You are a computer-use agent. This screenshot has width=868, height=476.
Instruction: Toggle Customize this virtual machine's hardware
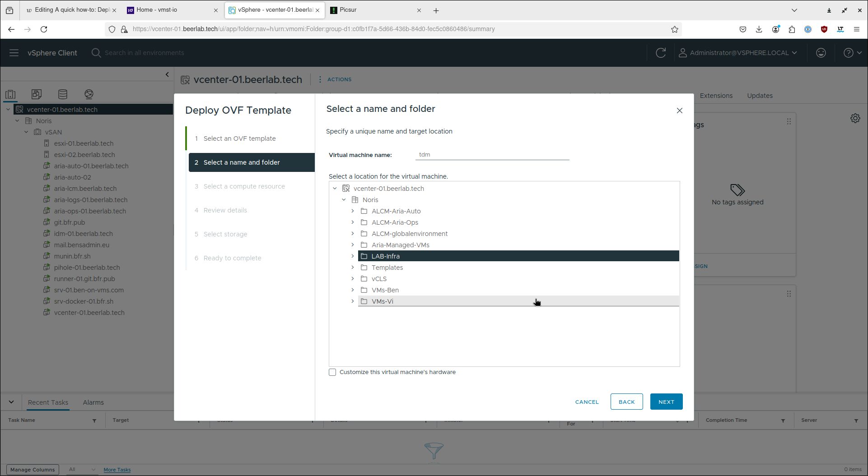pos(332,372)
